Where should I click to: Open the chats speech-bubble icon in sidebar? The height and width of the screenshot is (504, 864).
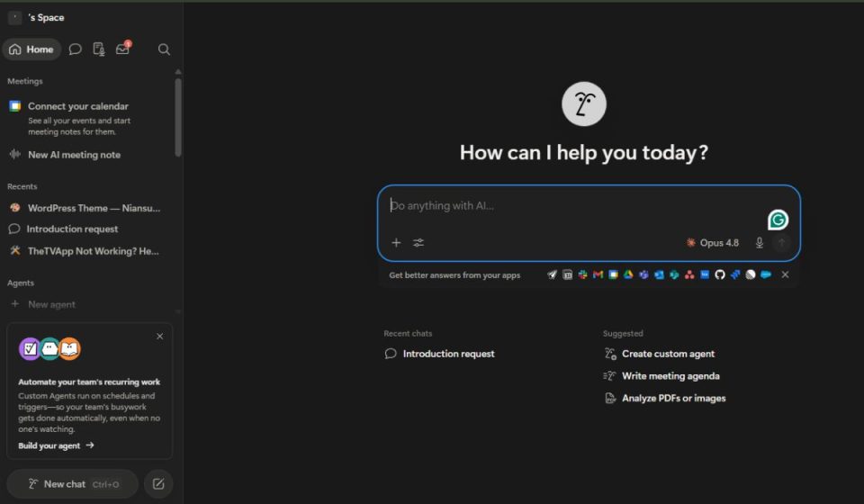pyautogui.click(x=75, y=49)
